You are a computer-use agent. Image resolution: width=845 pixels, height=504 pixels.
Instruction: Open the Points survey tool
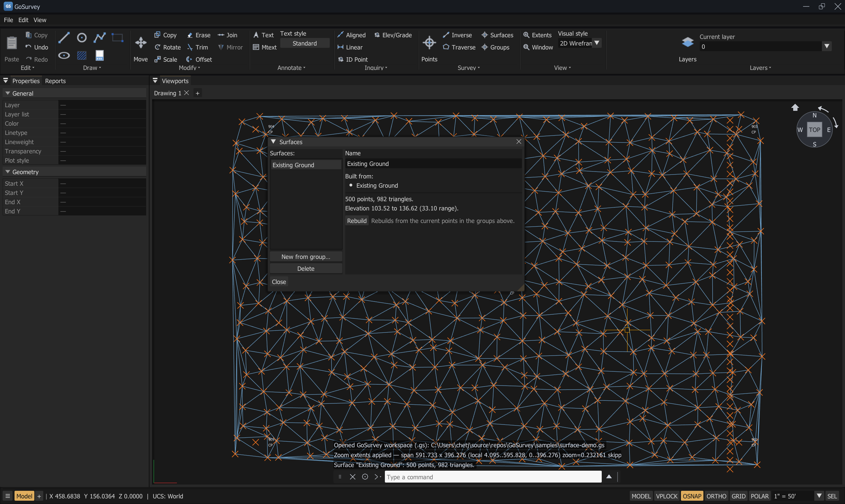click(429, 43)
